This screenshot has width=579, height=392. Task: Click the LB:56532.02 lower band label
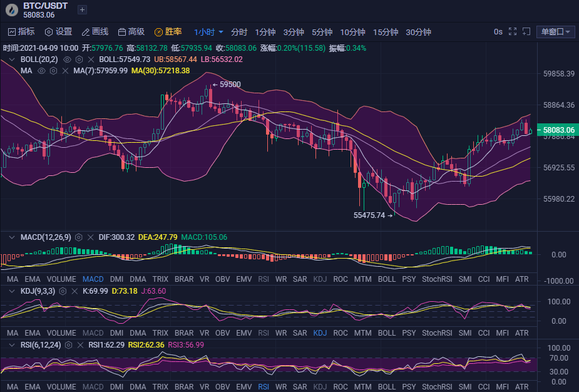222,59
